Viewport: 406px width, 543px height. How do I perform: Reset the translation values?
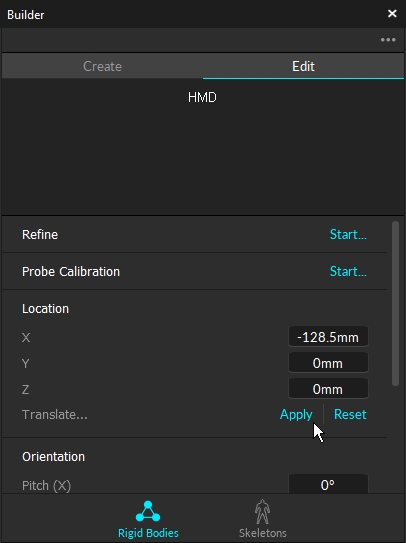point(350,415)
